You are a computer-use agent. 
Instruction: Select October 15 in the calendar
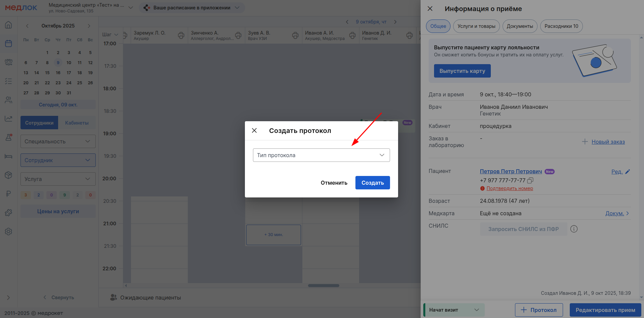[x=47, y=73]
